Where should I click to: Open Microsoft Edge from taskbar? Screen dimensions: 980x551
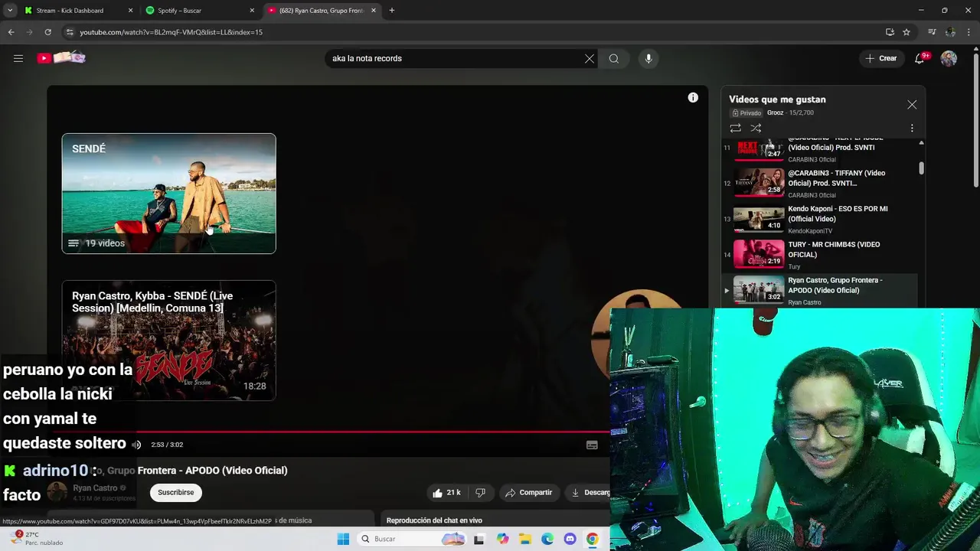click(x=547, y=539)
